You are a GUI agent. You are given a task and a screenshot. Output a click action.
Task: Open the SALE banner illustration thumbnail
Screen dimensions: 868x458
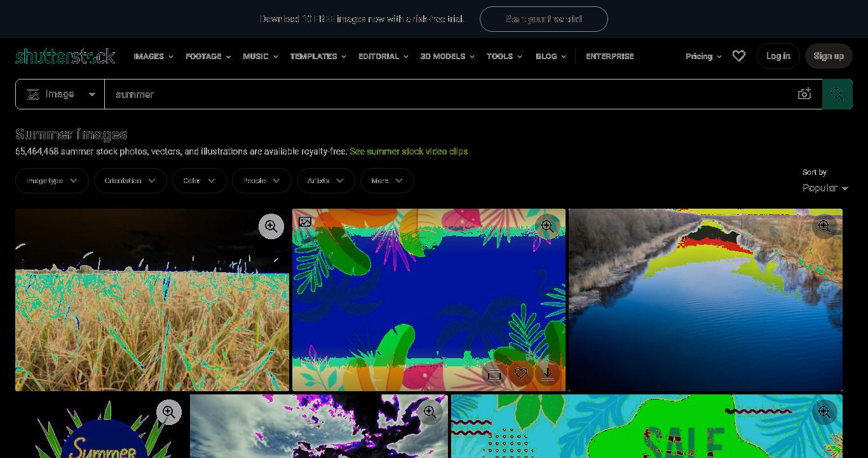(x=647, y=426)
